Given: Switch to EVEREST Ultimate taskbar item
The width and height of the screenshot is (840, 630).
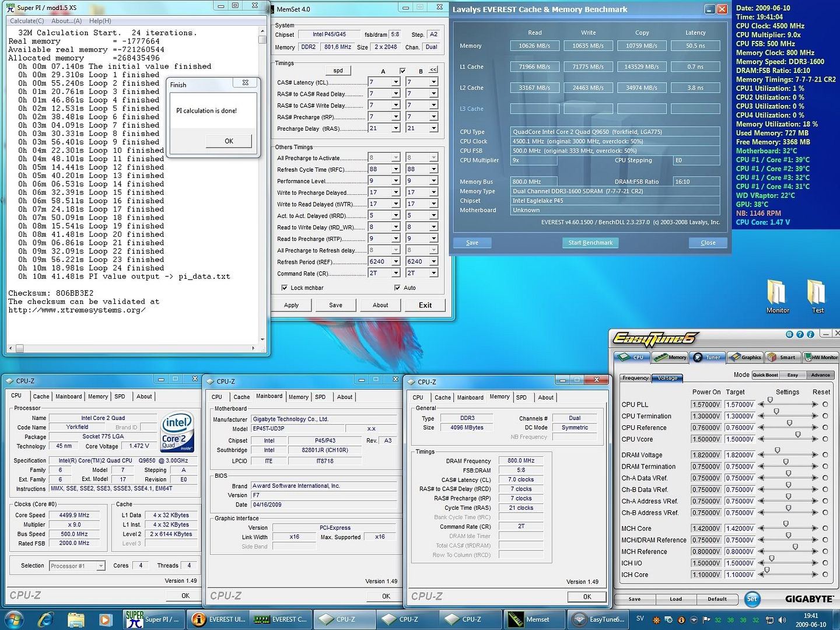Looking at the screenshot, I should tap(219, 619).
